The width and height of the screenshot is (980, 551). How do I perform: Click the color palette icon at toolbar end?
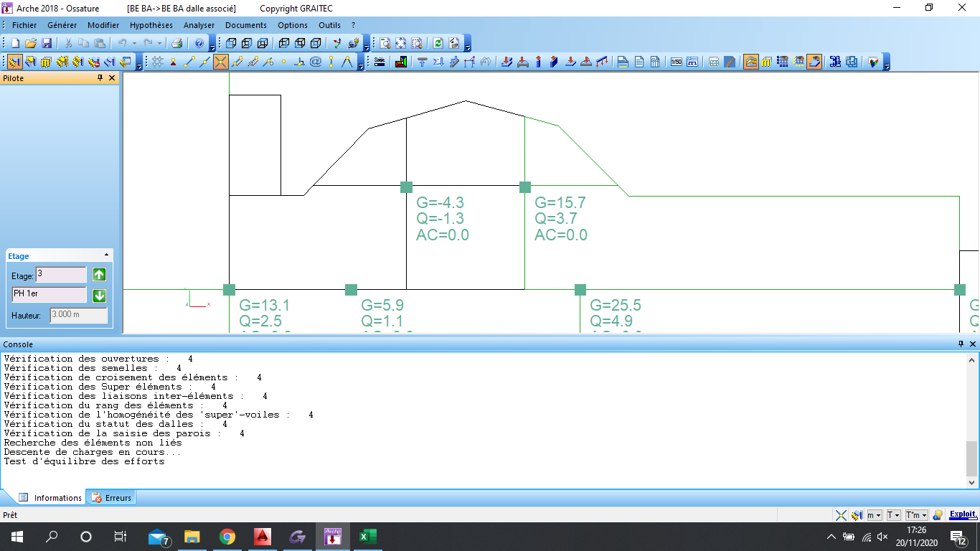click(x=873, y=62)
